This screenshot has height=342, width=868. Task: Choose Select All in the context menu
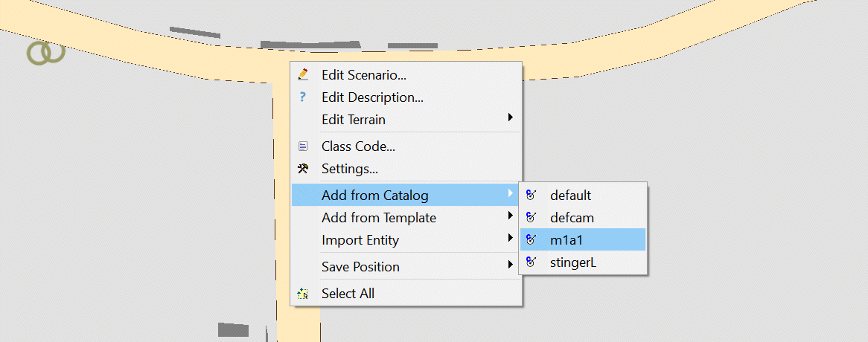(x=348, y=294)
